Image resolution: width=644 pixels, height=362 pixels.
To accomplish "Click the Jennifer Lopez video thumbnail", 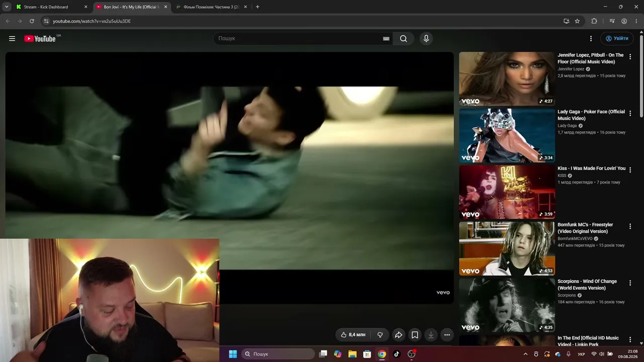I will click(x=507, y=79).
